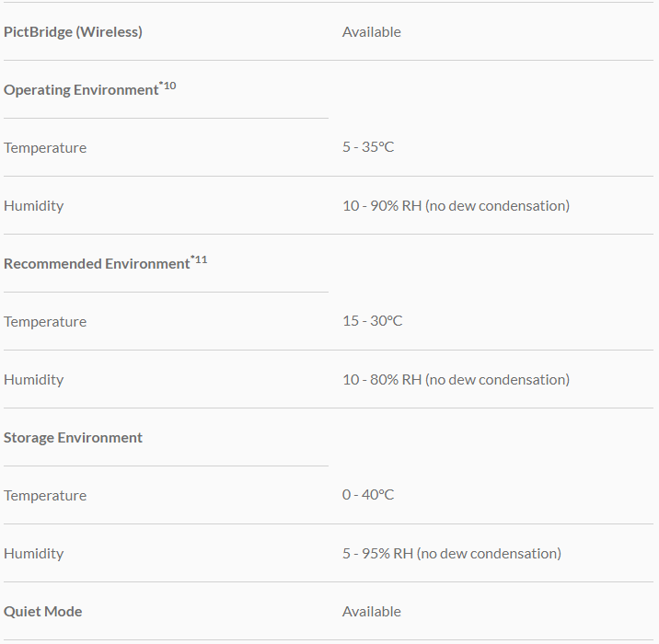Select the Storage Environment heading
This screenshot has height=644, width=659.
pyautogui.click(x=73, y=438)
